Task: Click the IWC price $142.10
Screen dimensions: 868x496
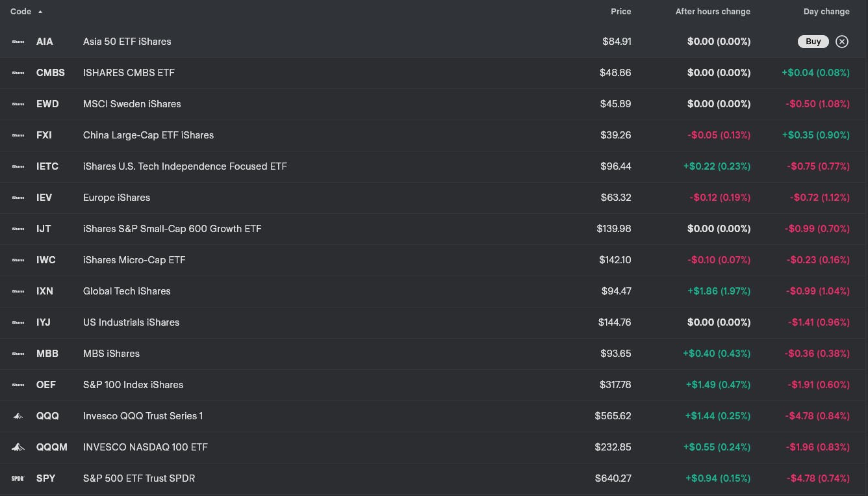Action: coord(615,260)
